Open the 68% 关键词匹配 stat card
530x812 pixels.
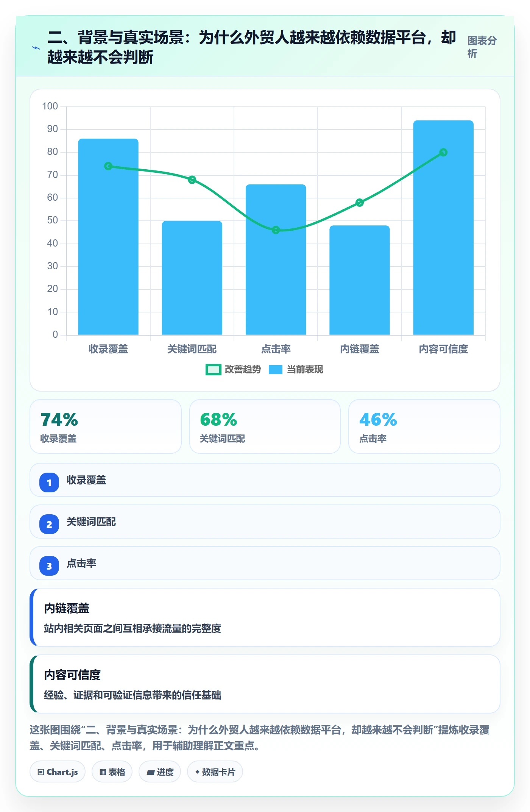(x=265, y=426)
